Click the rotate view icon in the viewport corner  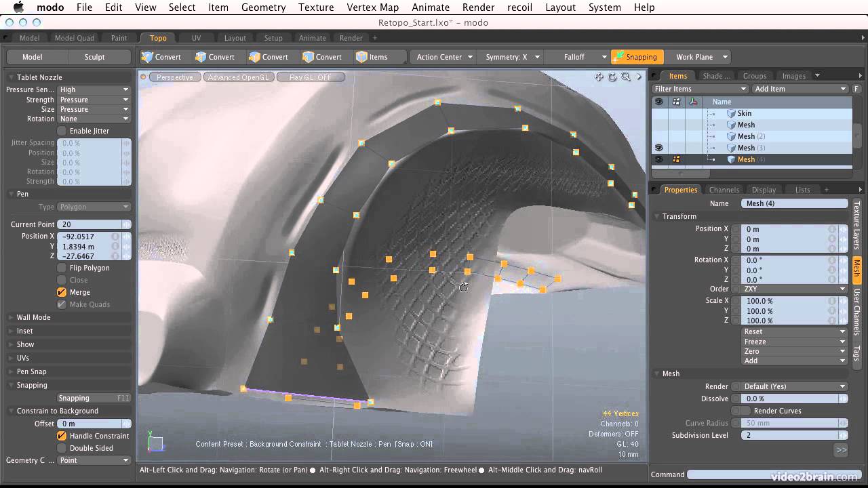pyautogui.click(x=612, y=77)
